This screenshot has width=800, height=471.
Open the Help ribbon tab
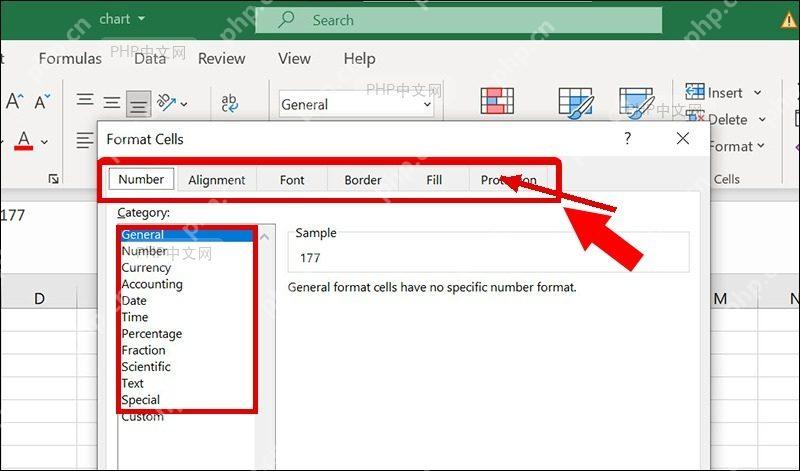point(360,59)
